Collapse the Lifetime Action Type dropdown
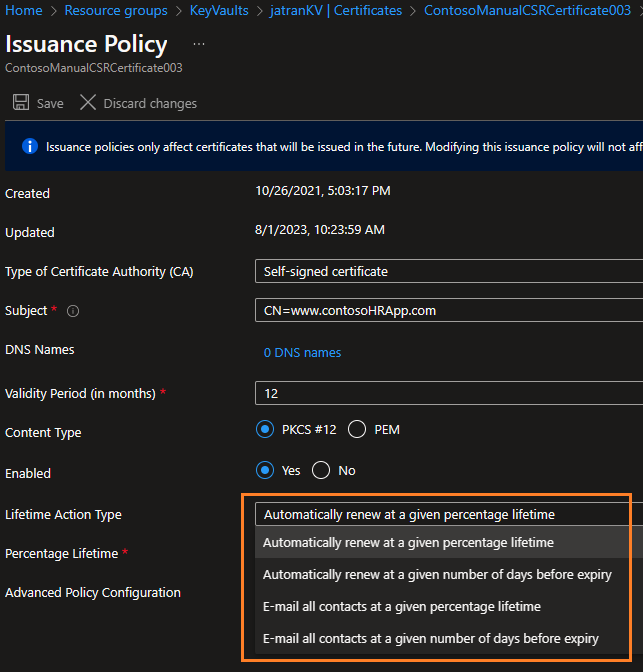Screen dimensions: 643x672 (448, 514)
